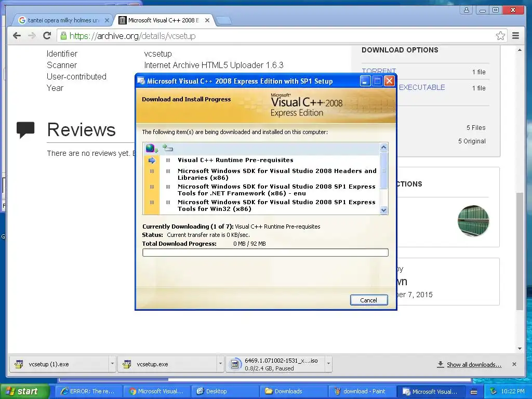Switch to the tantei opera milky holmes tab
The width and height of the screenshot is (532, 399).
[x=64, y=20]
